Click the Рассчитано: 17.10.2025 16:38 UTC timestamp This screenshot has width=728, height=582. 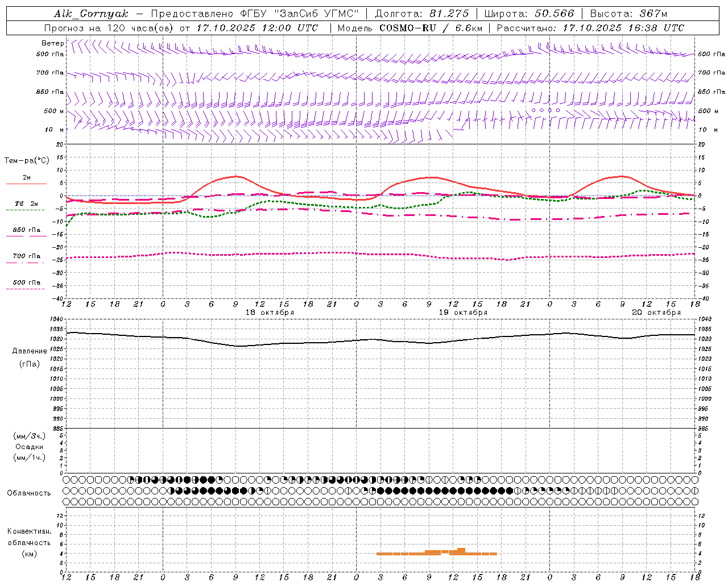(590, 28)
